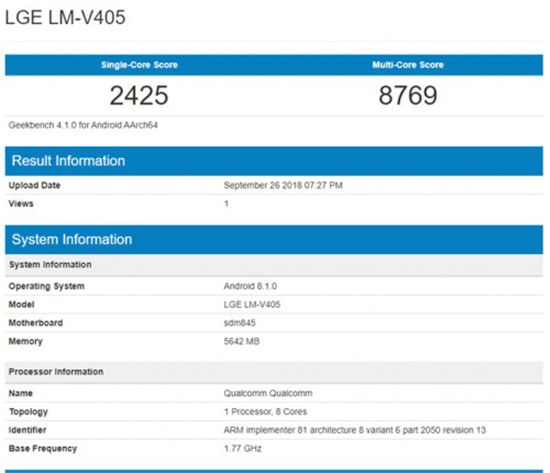Click the LGE LM-V405 page title

tap(65, 17)
